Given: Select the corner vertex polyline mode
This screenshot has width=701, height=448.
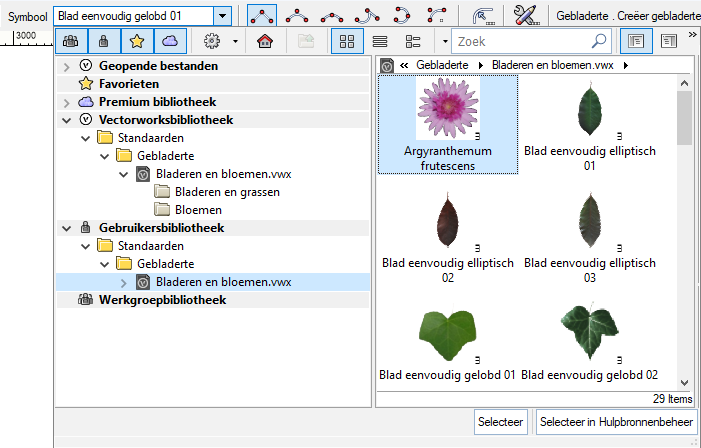Looking at the screenshot, I should click(x=262, y=16).
